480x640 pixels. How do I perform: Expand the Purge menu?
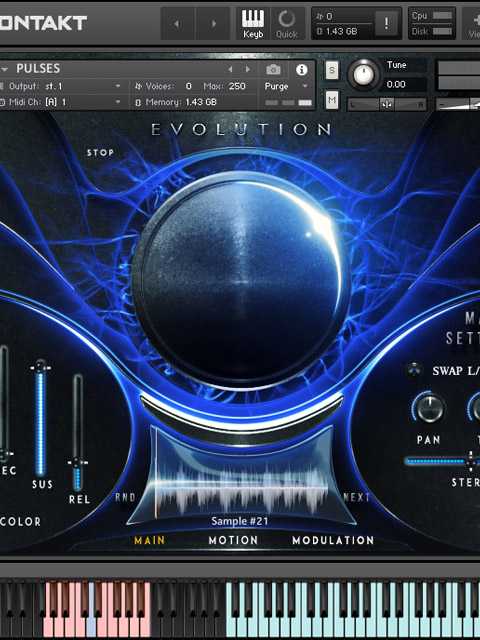[x=286, y=87]
